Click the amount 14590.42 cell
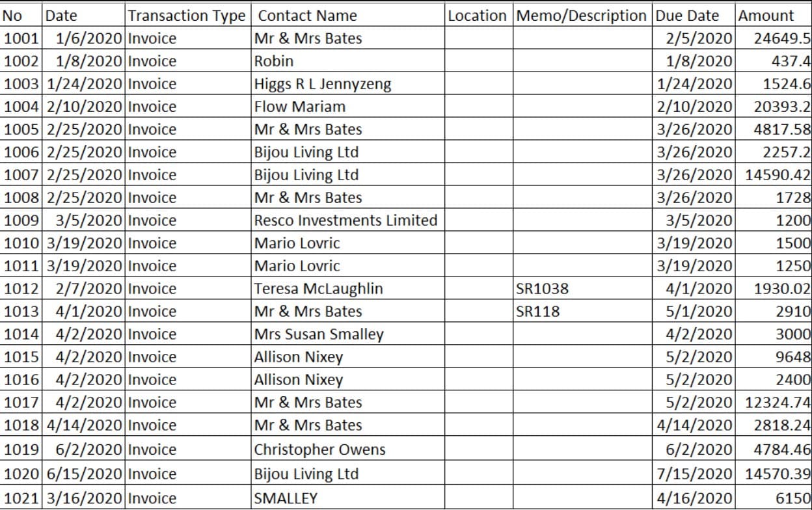The width and height of the screenshot is (812, 510). click(774, 174)
